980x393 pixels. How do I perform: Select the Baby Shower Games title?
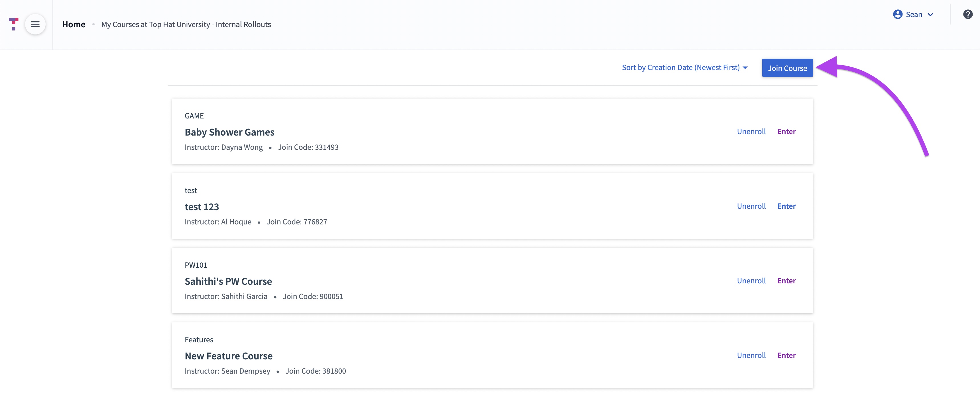pyautogui.click(x=229, y=132)
